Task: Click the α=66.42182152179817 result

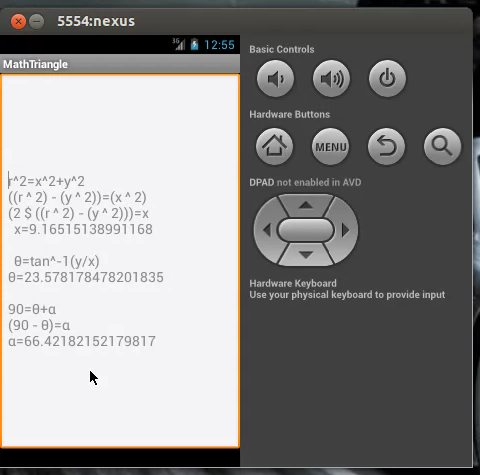Action: 82,341
